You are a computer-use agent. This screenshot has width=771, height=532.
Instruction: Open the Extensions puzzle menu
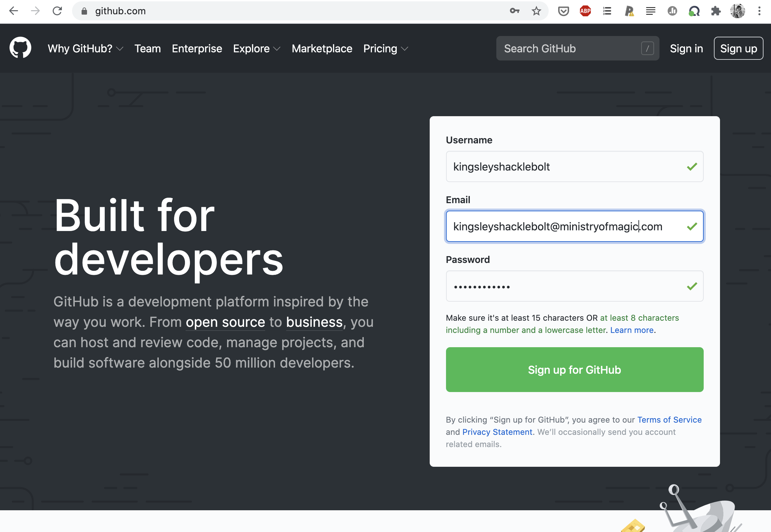716,11
